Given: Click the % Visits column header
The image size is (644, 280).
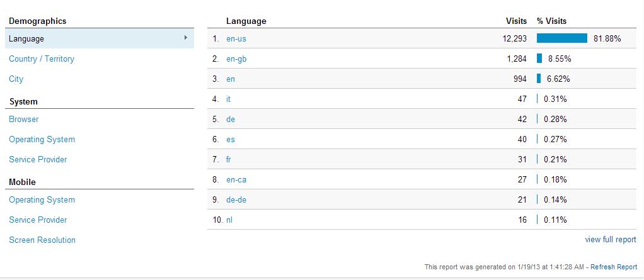Looking at the screenshot, I should click(x=551, y=21).
